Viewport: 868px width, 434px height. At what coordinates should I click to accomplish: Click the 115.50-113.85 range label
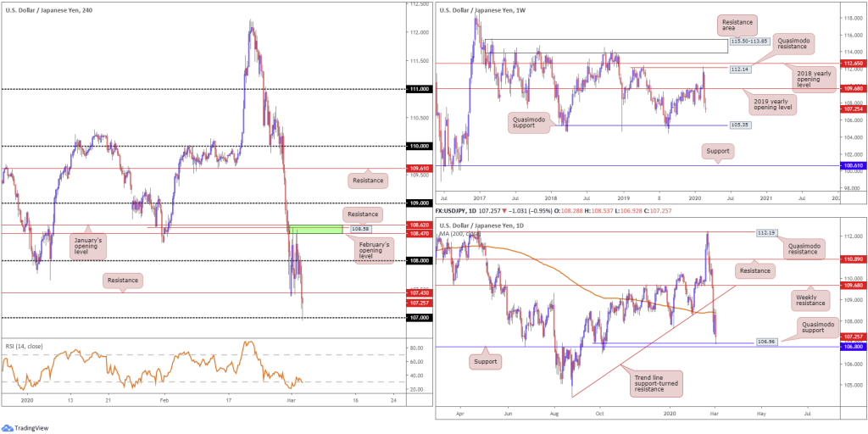tap(748, 42)
